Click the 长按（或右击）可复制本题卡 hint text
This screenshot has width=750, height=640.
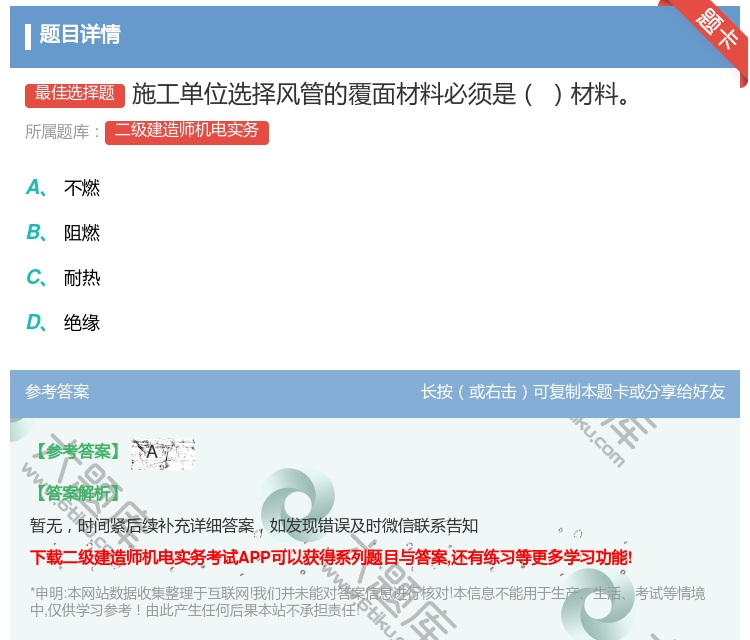click(573, 392)
